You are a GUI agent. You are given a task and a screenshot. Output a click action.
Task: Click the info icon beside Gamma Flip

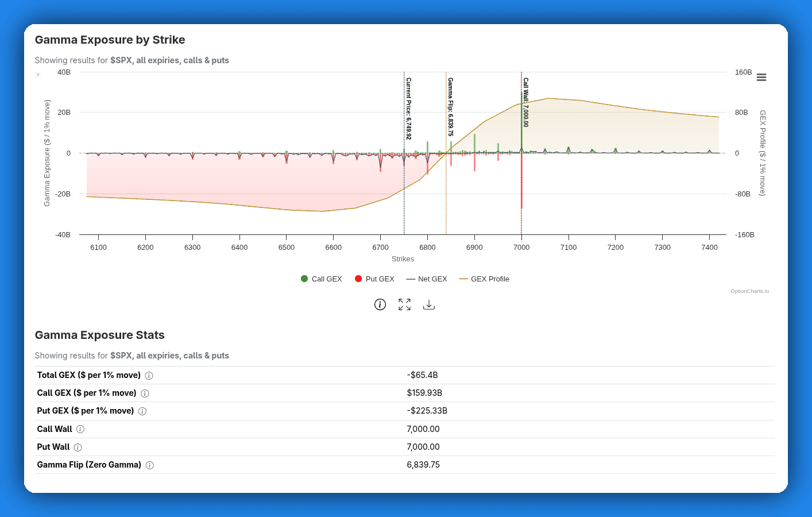(x=149, y=465)
